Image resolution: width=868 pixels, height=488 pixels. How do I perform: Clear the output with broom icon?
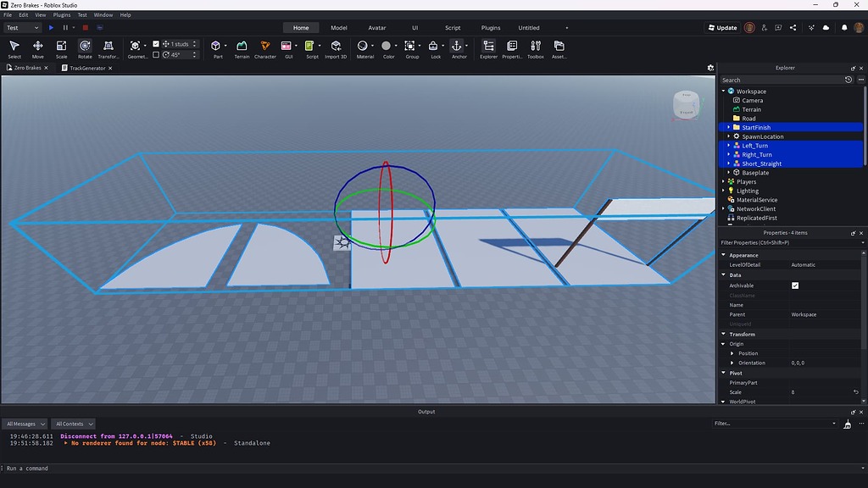(848, 424)
